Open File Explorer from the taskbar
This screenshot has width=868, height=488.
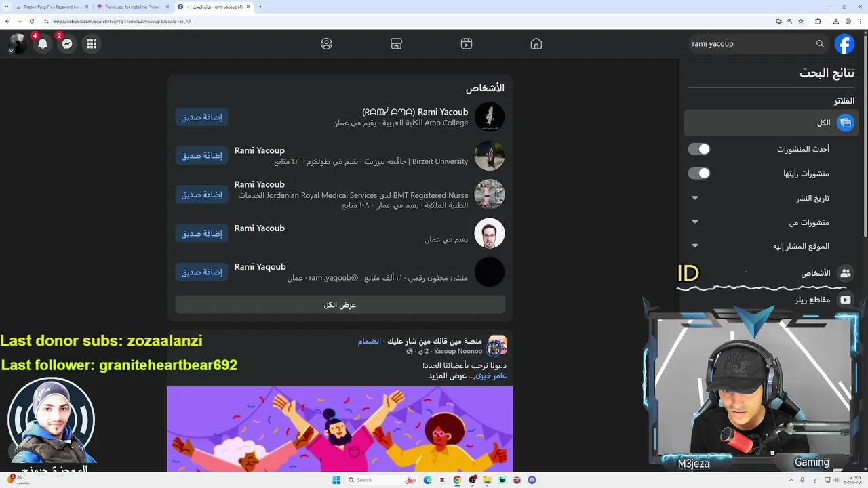click(488, 480)
